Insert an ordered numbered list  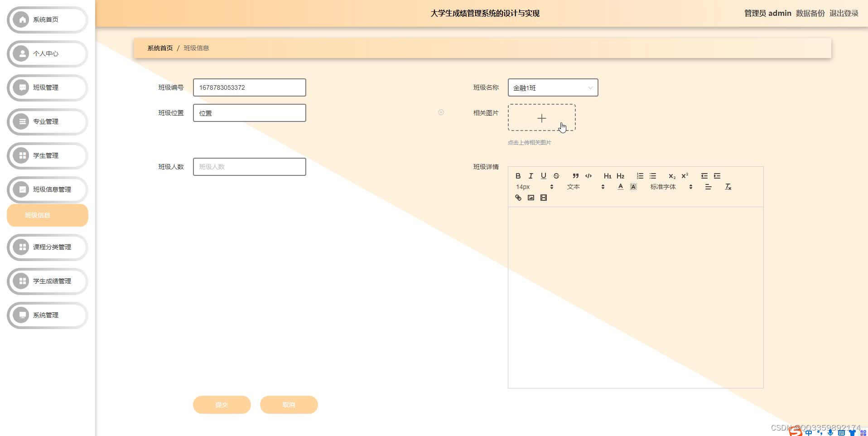640,176
